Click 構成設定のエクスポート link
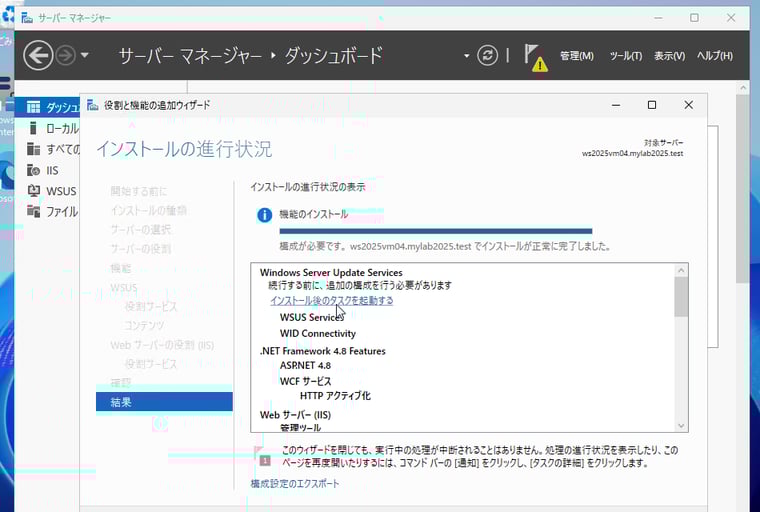The image size is (760, 512). coord(295,483)
